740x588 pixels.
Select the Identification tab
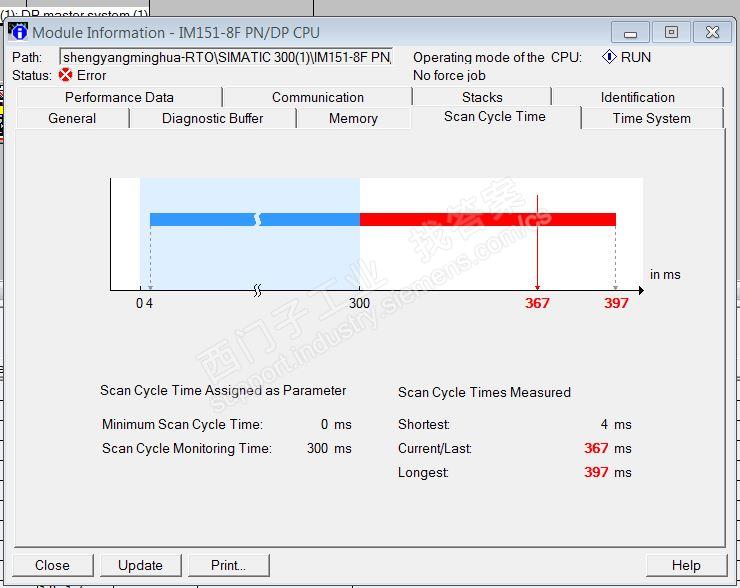tap(638, 97)
